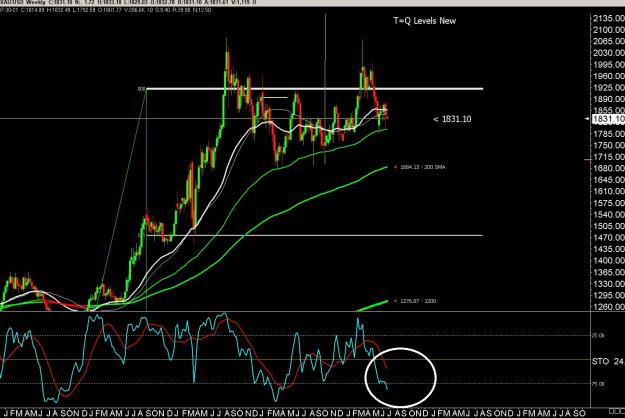Click the 1785.00 price axis value

coord(609,134)
